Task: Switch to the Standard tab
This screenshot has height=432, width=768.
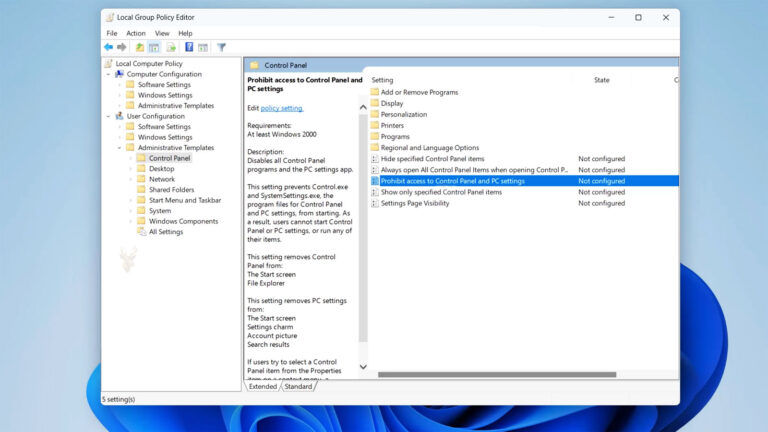Action: [x=298, y=386]
